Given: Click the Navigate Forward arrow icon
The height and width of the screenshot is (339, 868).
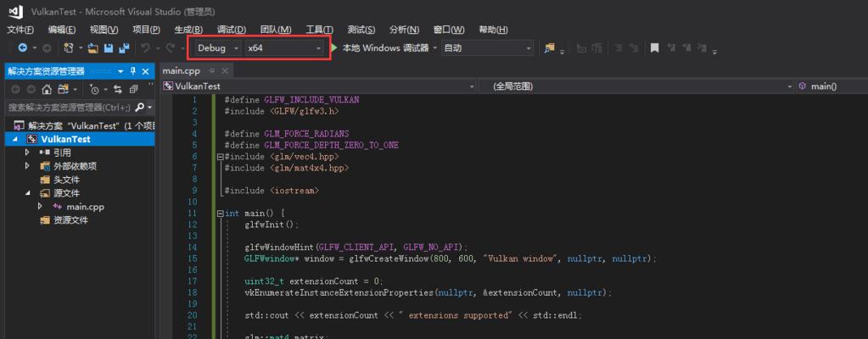Looking at the screenshot, I should click(47, 48).
